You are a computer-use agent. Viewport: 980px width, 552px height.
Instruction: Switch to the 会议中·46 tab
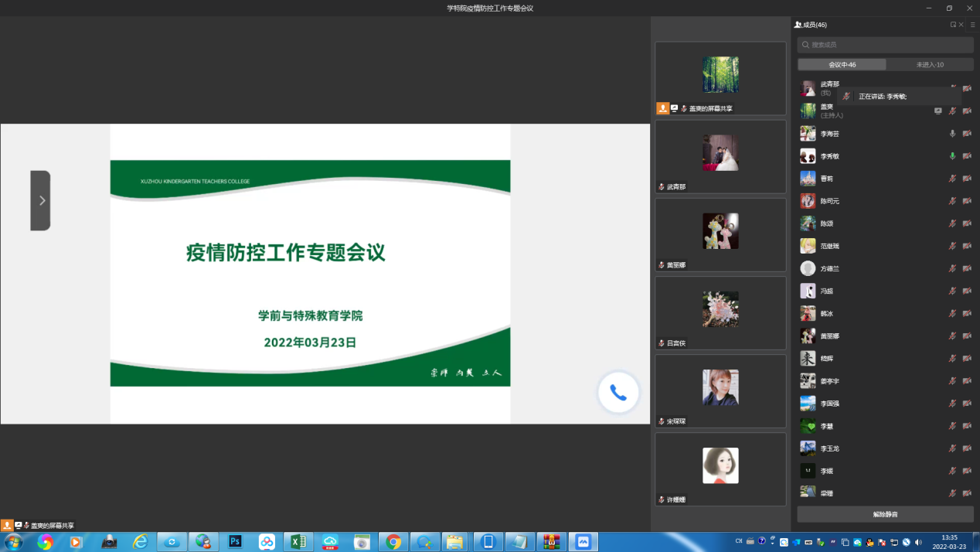(x=842, y=65)
